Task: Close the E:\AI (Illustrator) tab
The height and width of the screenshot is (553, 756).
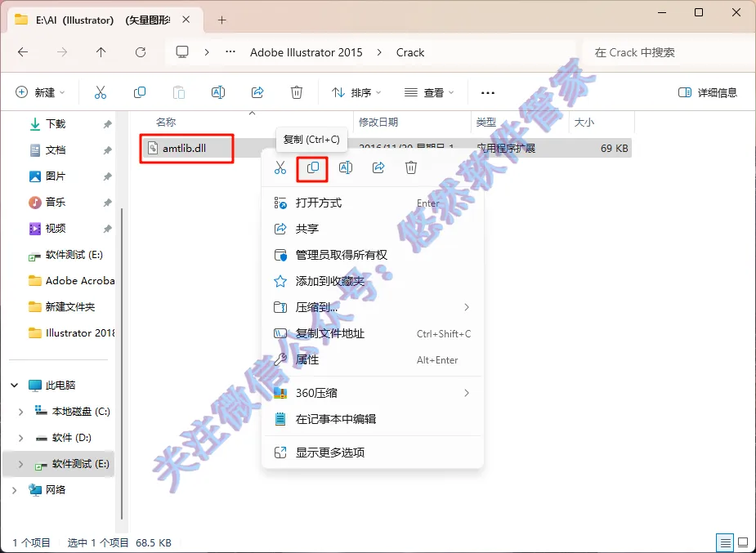Action: 186,20
